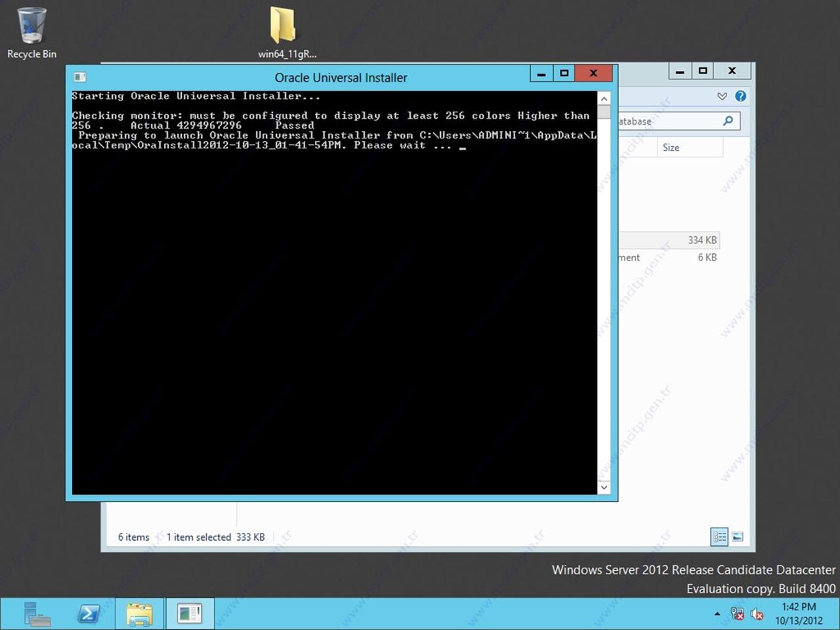Click the File Explorer search box

(679, 121)
